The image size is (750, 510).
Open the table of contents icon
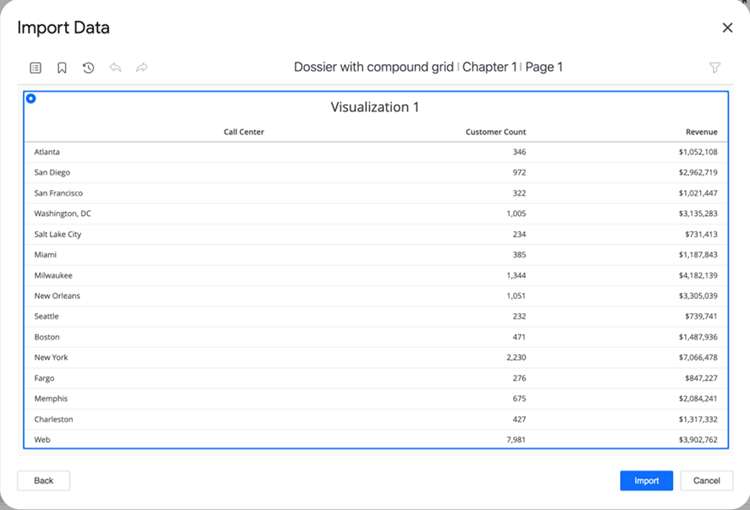pos(36,68)
